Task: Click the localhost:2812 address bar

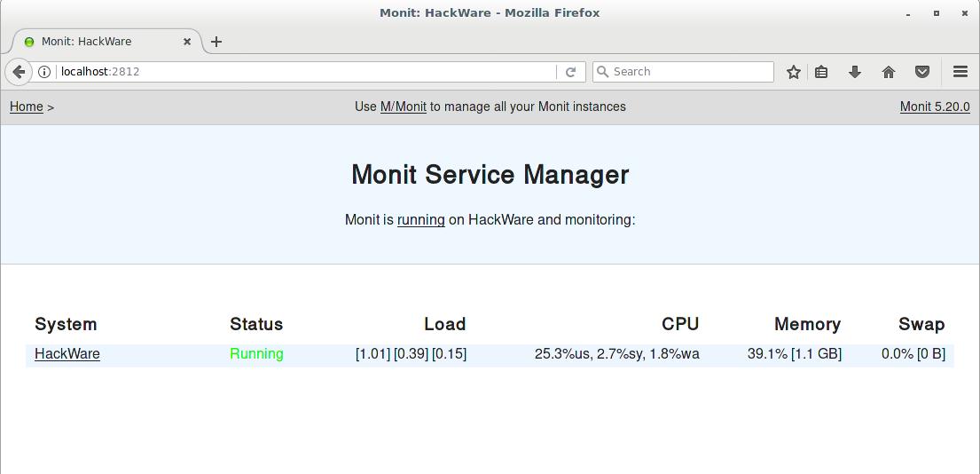Action: [302, 72]
